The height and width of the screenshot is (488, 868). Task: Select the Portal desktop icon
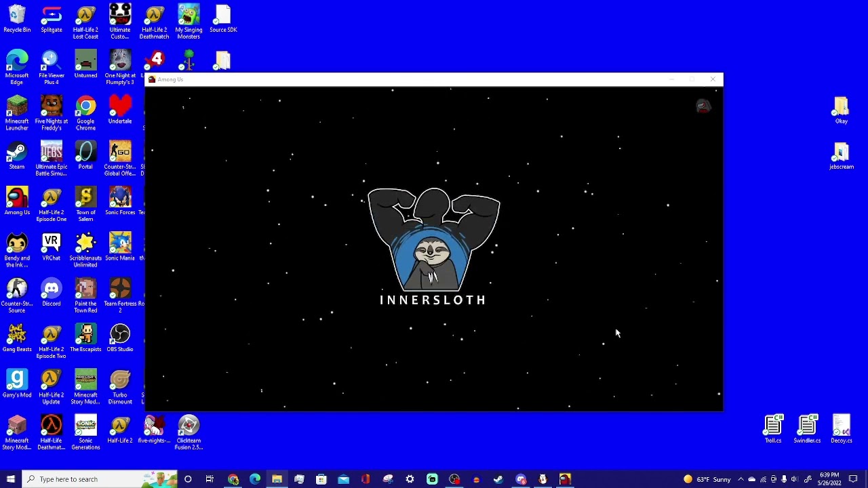pyautogui.click(x=85, y=156)
